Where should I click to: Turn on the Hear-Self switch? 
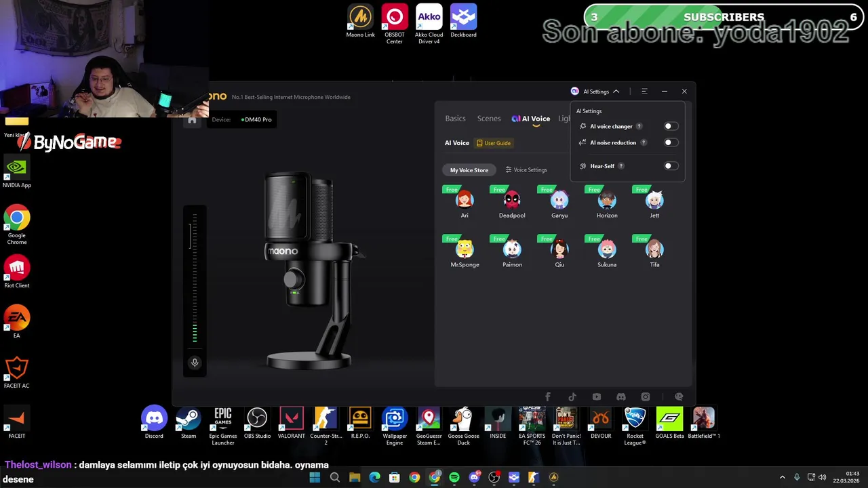[x=670, y=166]
